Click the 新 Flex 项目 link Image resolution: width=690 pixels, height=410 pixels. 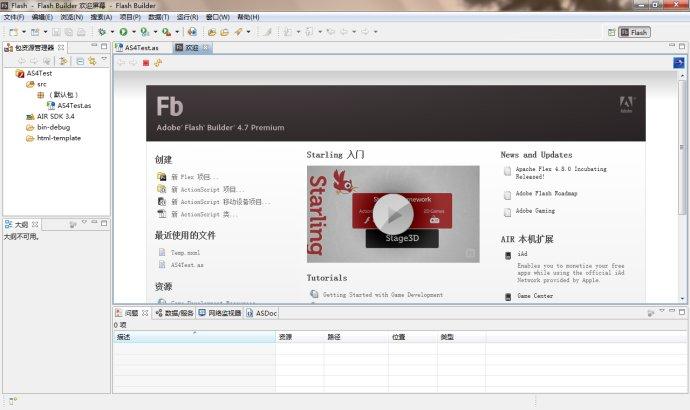pyautogui.click(x=194, y=177)
